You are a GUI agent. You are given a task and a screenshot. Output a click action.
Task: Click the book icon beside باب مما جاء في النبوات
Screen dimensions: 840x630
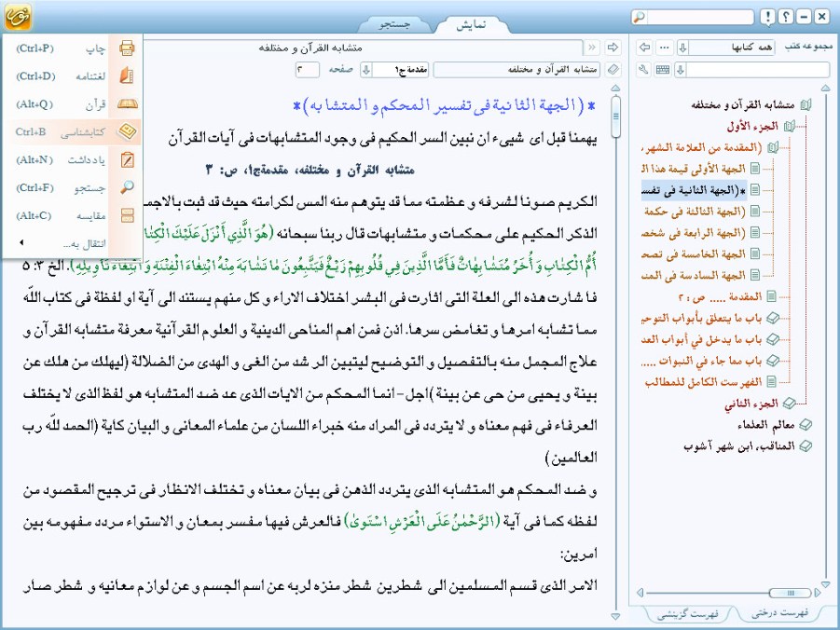773,361
